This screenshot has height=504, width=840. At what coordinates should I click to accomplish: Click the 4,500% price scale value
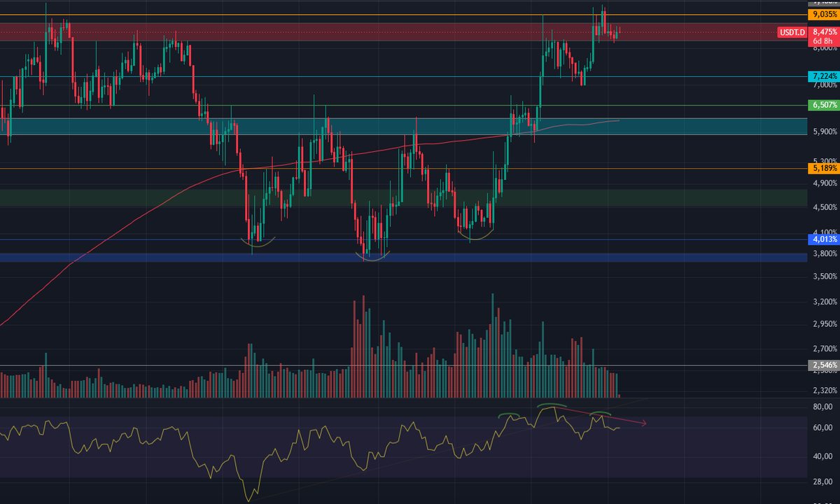tap(825, 206)
